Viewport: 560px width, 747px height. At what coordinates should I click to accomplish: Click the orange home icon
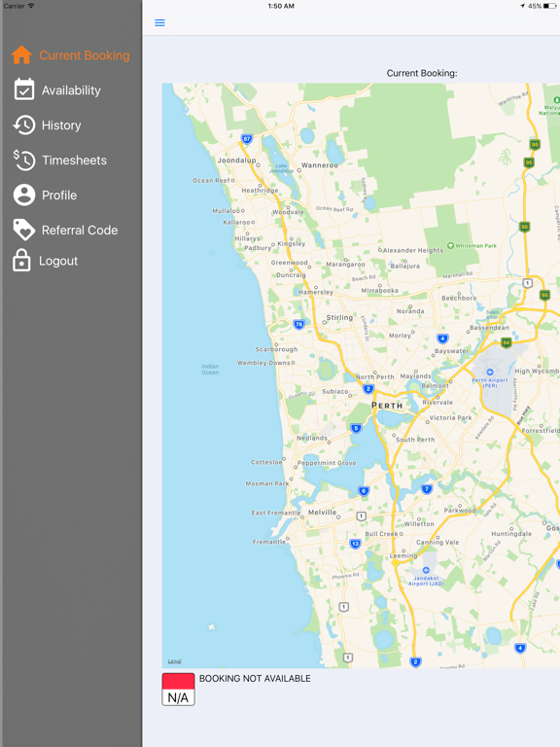point(21,54)
